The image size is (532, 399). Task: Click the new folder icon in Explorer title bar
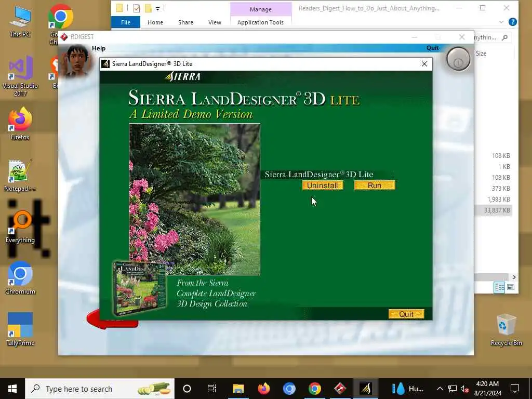[148, 8]
